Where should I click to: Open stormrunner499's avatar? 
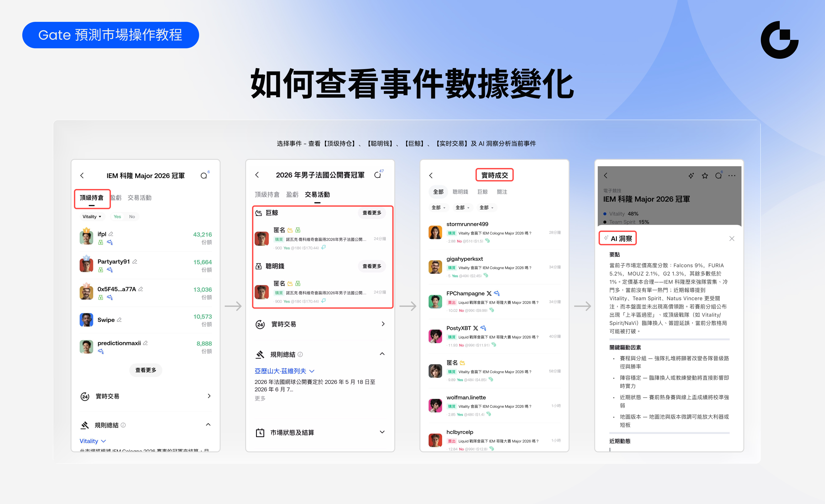click(x=435, y=232)
